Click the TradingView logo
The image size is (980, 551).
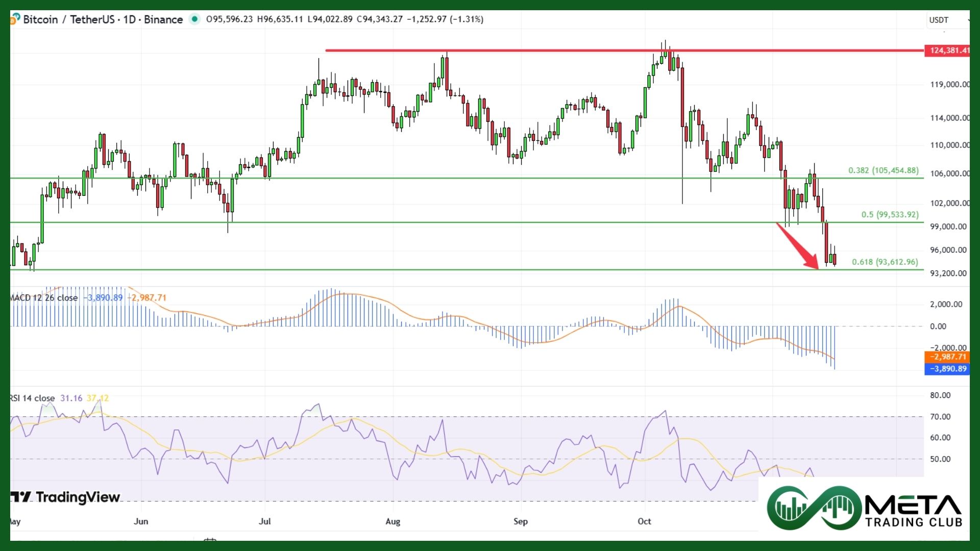(x=65, y=497)
